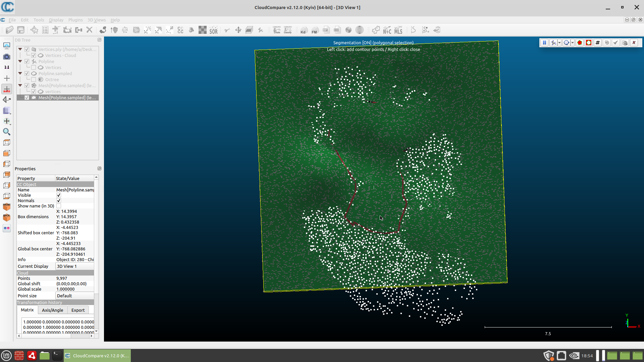This screenshot has height=362, width=644.
Task: Set front view with FRONT cube
Action: (6, 206)
